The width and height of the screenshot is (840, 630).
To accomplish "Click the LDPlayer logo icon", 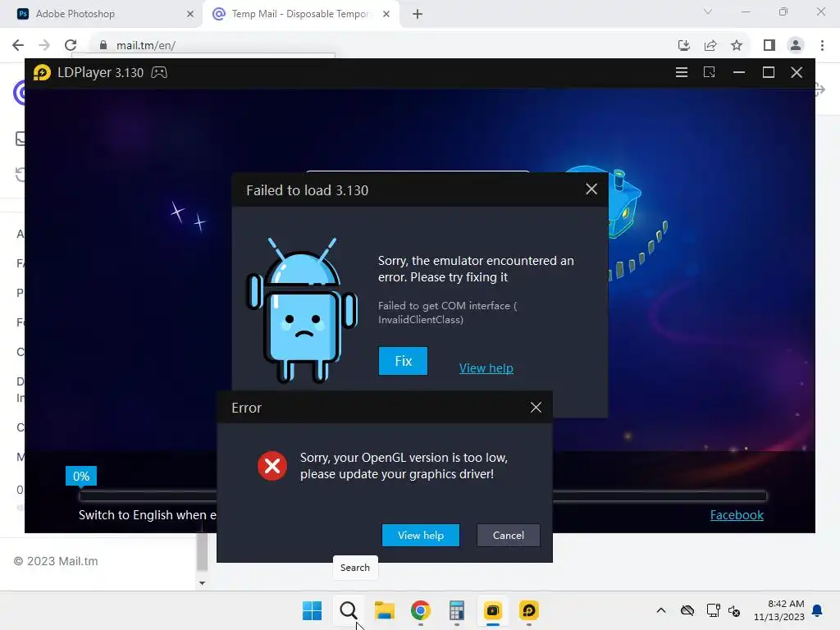I will [42, 72].
